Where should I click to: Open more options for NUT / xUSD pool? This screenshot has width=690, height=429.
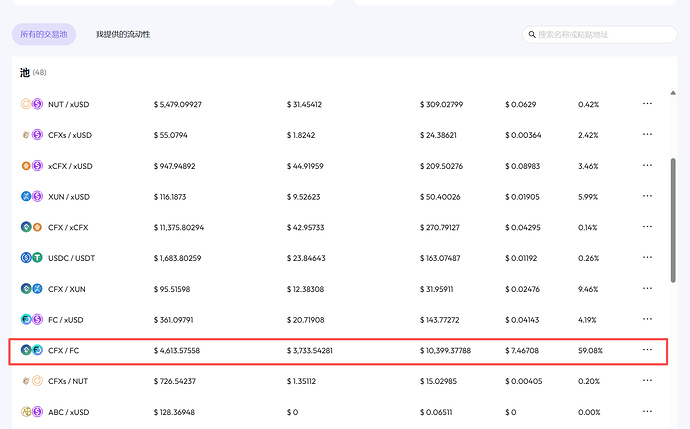click(647, 104)
